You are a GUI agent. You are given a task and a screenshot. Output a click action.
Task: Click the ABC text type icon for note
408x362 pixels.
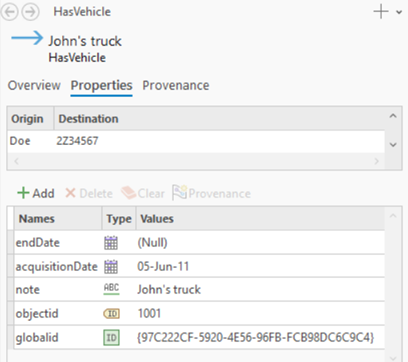pos(111,289)
